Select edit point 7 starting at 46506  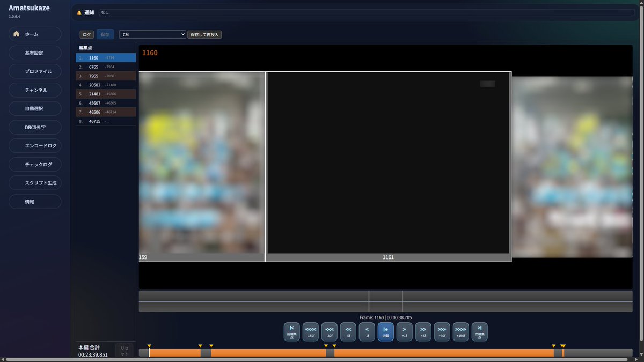[x=106, y=112]
